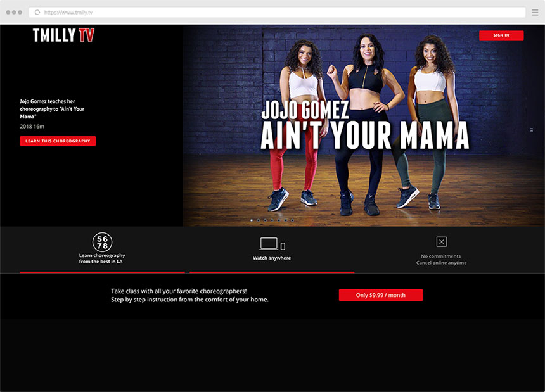Switch to the "Watch anywhere" tab
This screenshot has width=545, height=392.
coord(272,258)
